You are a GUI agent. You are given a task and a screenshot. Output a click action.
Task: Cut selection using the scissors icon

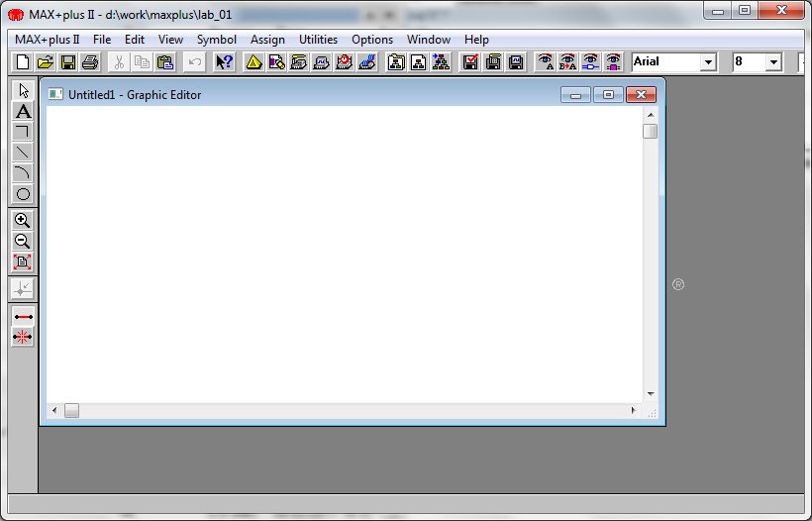click(x=119, y=62)
